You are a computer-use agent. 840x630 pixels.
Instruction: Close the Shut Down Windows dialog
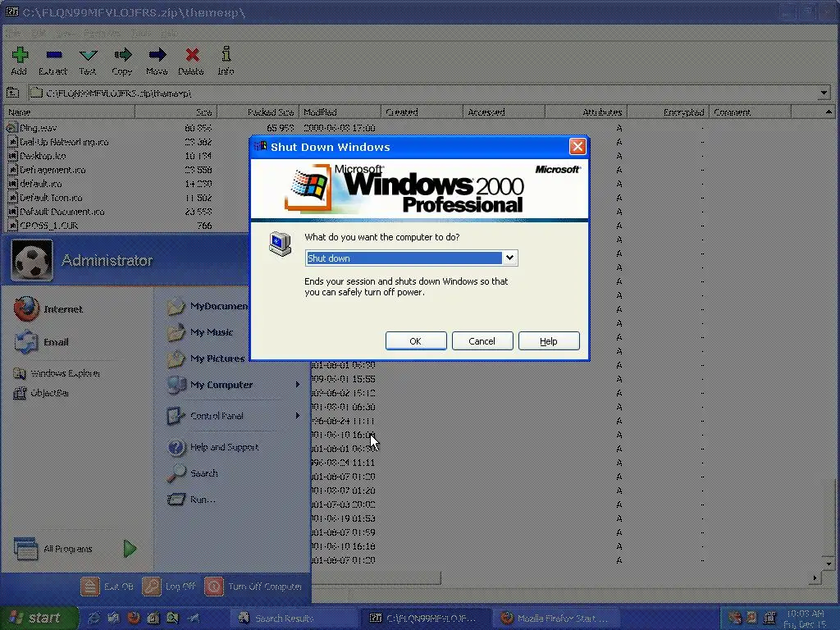[x=577, y=146]
